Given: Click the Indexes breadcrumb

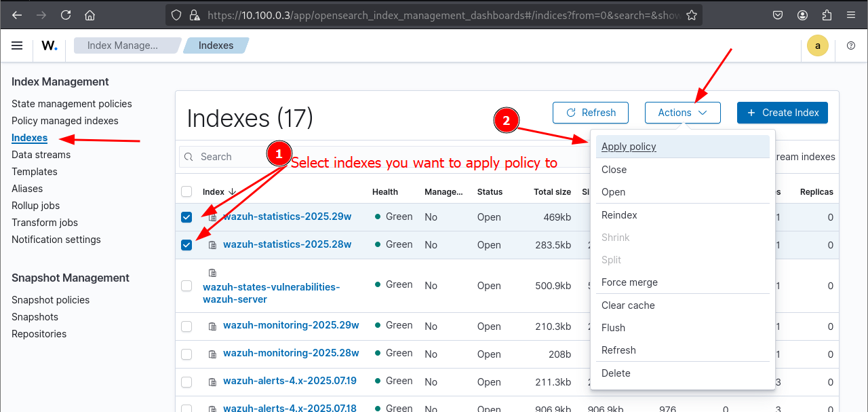Looking at the screenshot, I should 216,45.
